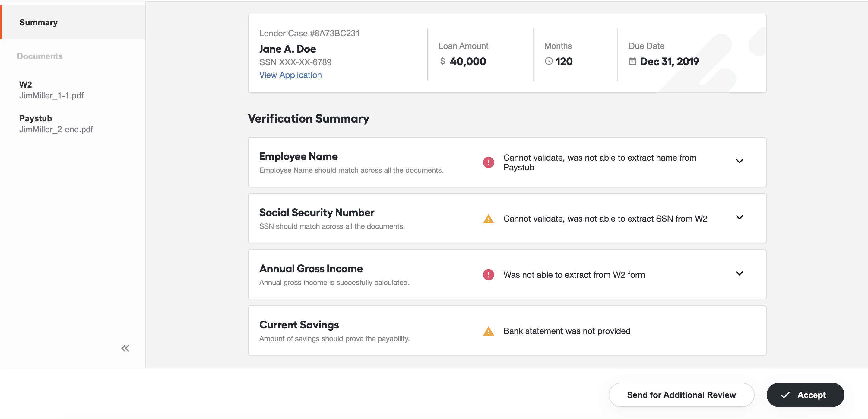Open the Summary tab in sidebar
The width and height of the screenshot is (868, 419).
[73, 22]
